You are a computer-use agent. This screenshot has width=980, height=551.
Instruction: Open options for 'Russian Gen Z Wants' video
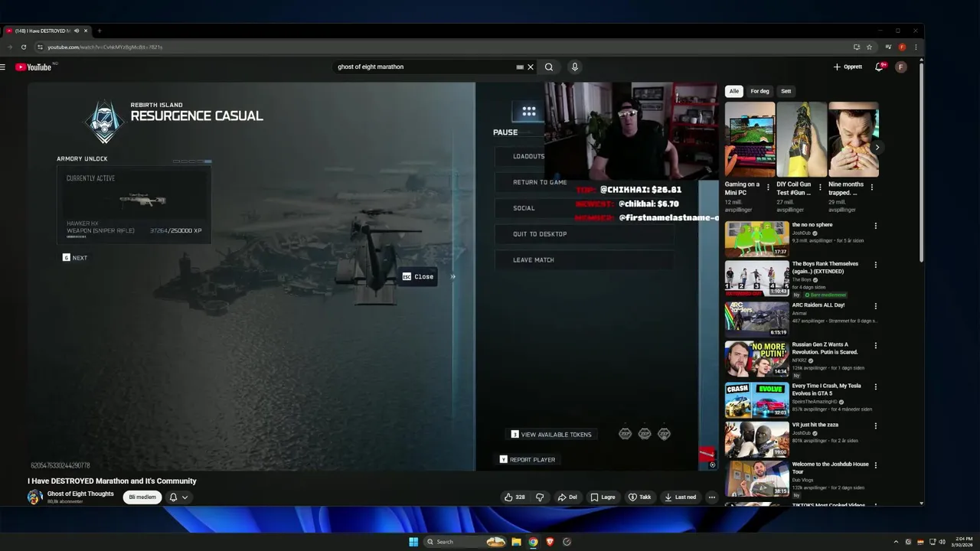tap(876, 346)
